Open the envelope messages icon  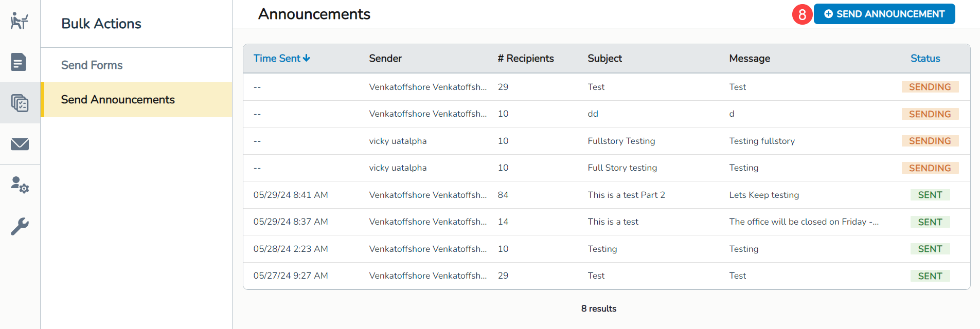(x=20, y=144)
